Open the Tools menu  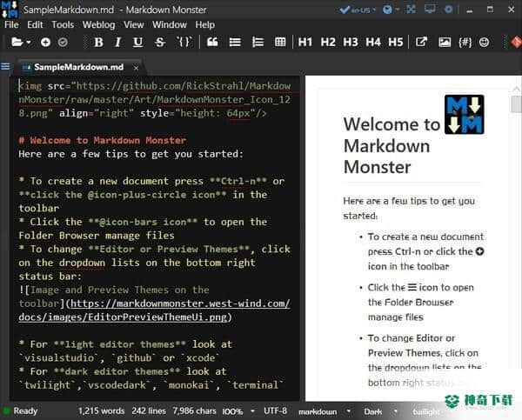click(63, 25)
